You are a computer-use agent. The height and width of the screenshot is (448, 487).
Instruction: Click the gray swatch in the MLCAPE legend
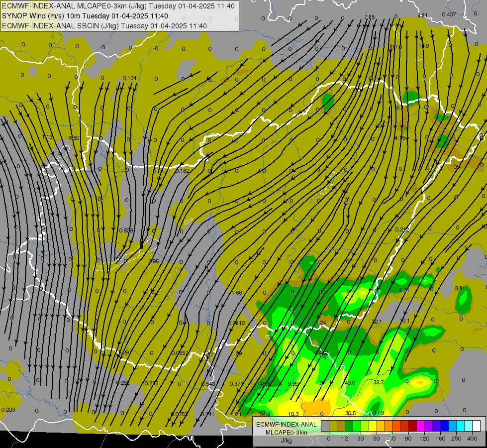(325, 426)
